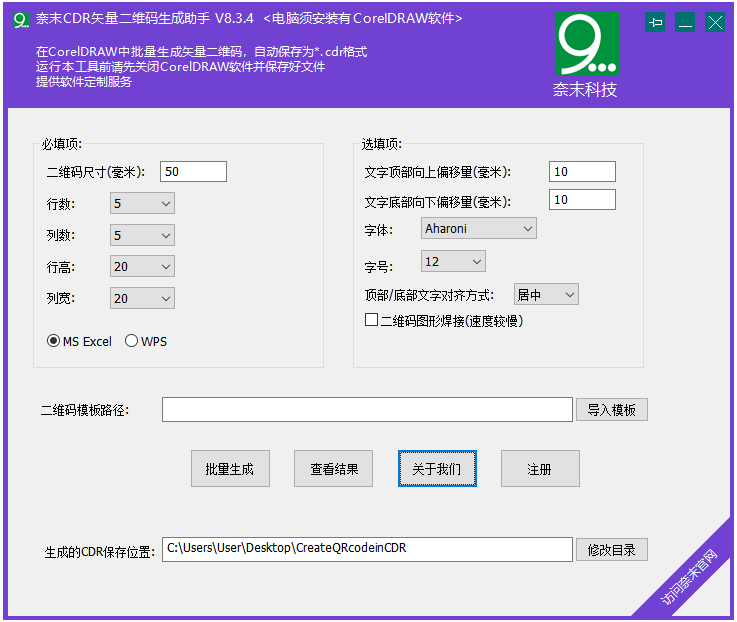The width and height of the screenshot is (737, 622).
Task: Click the 批量生成 button
Action: [x=230, y=469]
